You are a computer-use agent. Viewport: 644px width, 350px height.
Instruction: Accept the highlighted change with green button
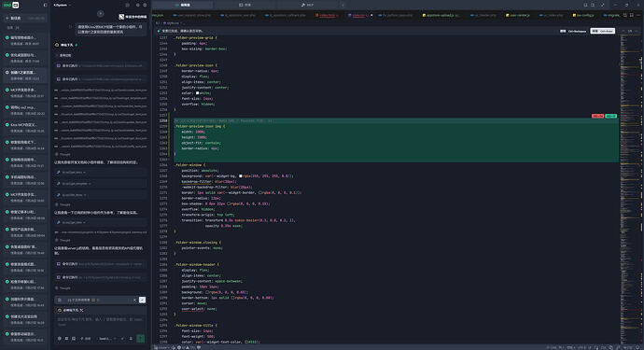(610, 116)
